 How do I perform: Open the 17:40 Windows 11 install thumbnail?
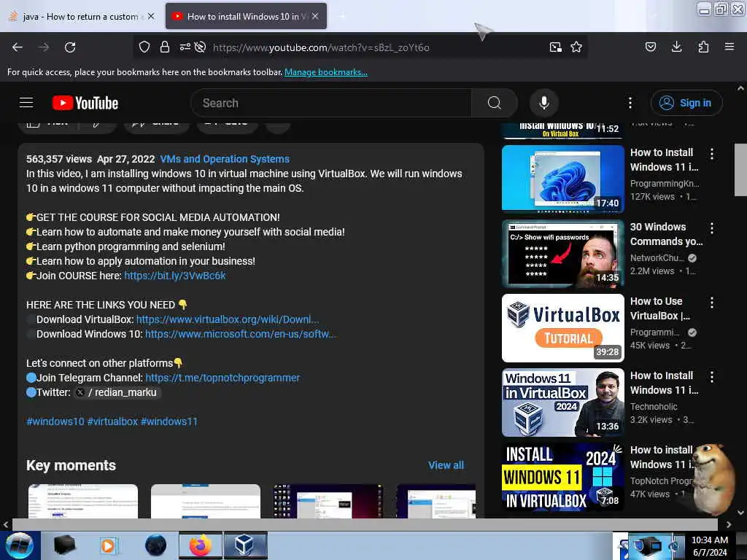pos(562,179)
